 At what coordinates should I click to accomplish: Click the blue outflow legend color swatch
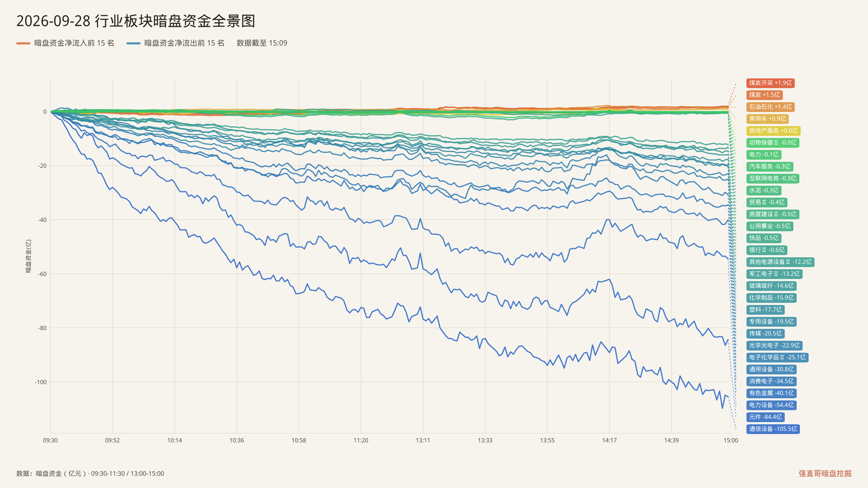[x=133, y=43]
